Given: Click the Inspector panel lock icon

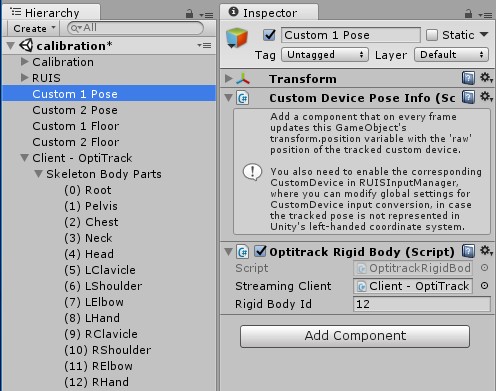Looking at the screenshot, I should pyautogui.click(x=468, y=14).
